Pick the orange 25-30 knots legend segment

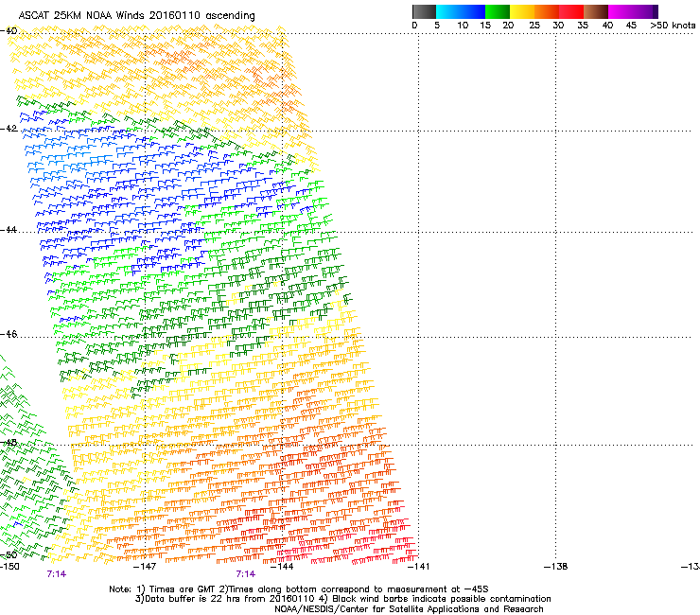click(x=547, y=11)
